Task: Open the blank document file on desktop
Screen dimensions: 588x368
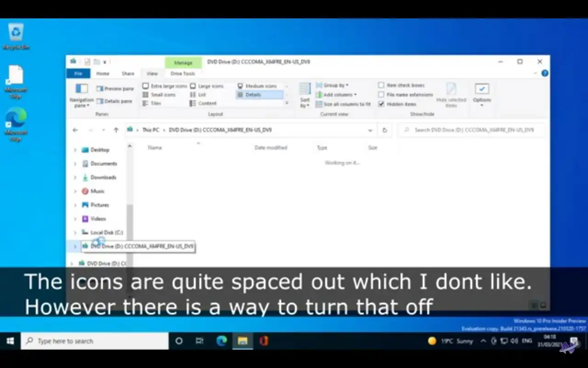Action: coord(16,82)
